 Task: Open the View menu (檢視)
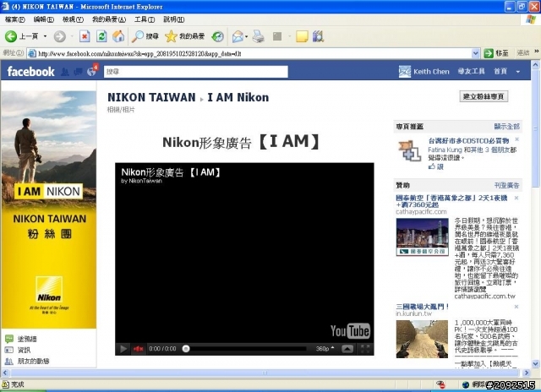tap(73, 19)
